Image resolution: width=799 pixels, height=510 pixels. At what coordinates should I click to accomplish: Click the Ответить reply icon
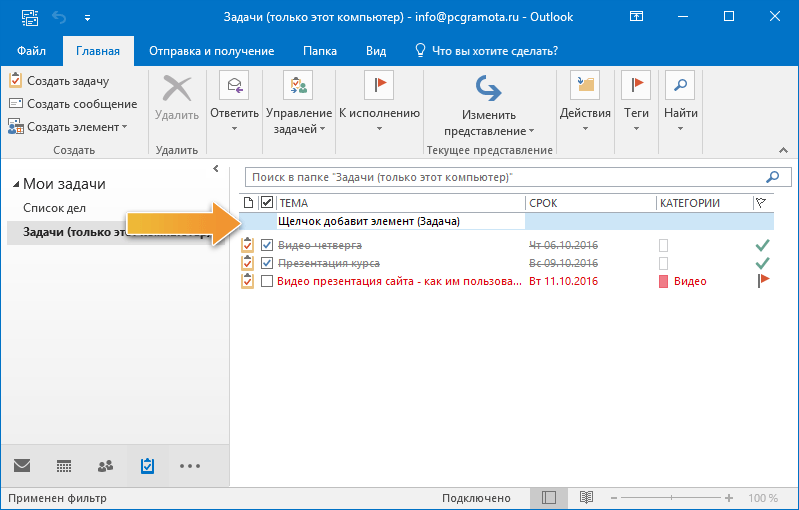click(x=234, y=85)
